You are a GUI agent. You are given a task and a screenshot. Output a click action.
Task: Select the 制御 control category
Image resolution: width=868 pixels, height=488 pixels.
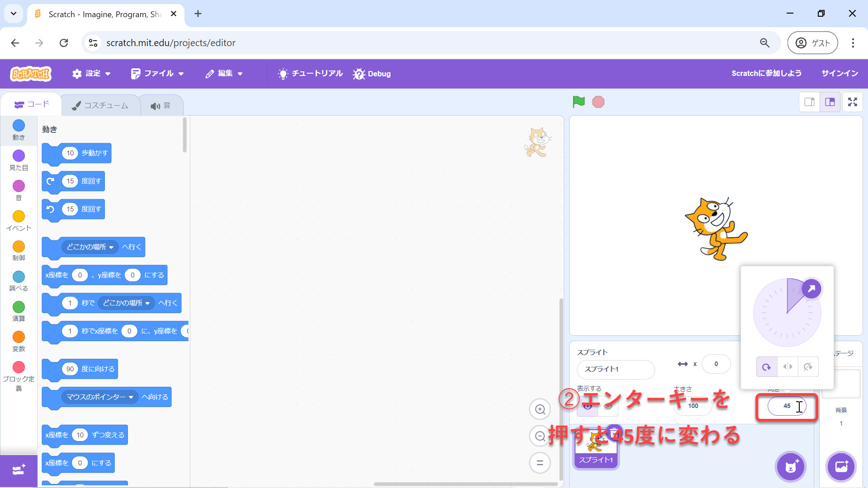coord(19,251)
